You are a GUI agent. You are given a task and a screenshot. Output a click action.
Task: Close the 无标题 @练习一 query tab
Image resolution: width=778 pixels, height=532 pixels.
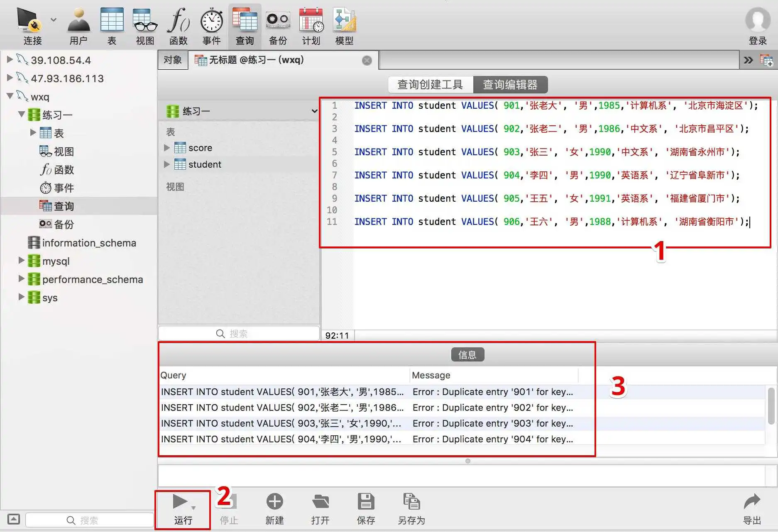point(367,61)
